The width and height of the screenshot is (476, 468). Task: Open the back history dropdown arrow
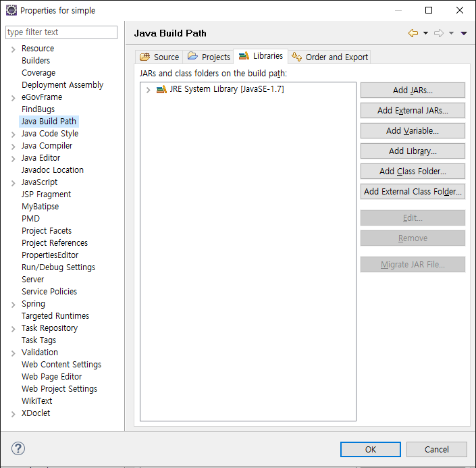tap(425, 33)
